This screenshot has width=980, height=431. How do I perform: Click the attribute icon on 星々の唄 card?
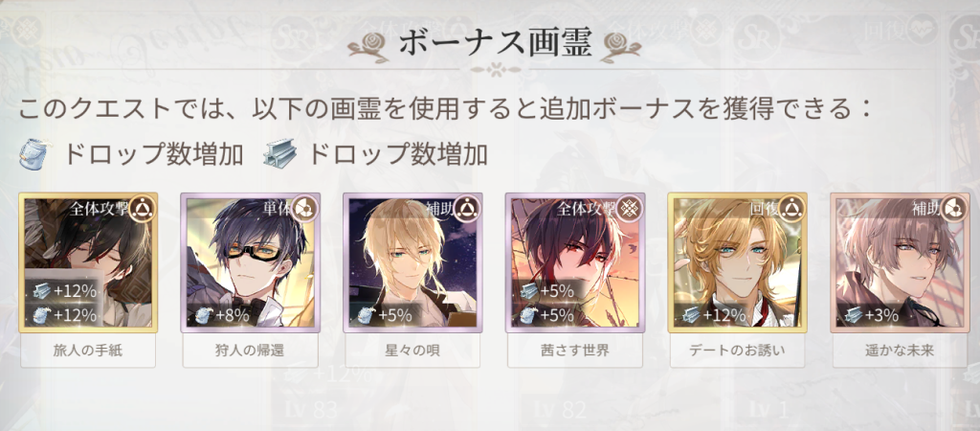click(466, 209)
